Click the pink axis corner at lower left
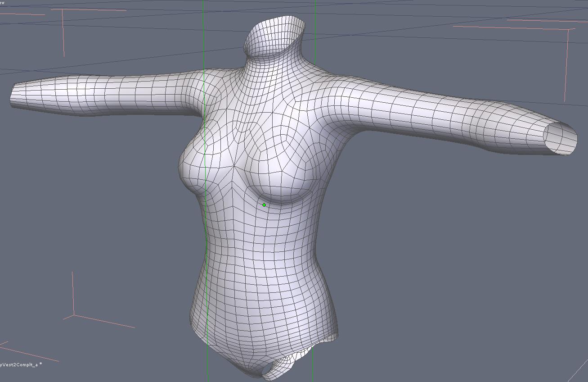588x382 pixels. pos(74,315)
